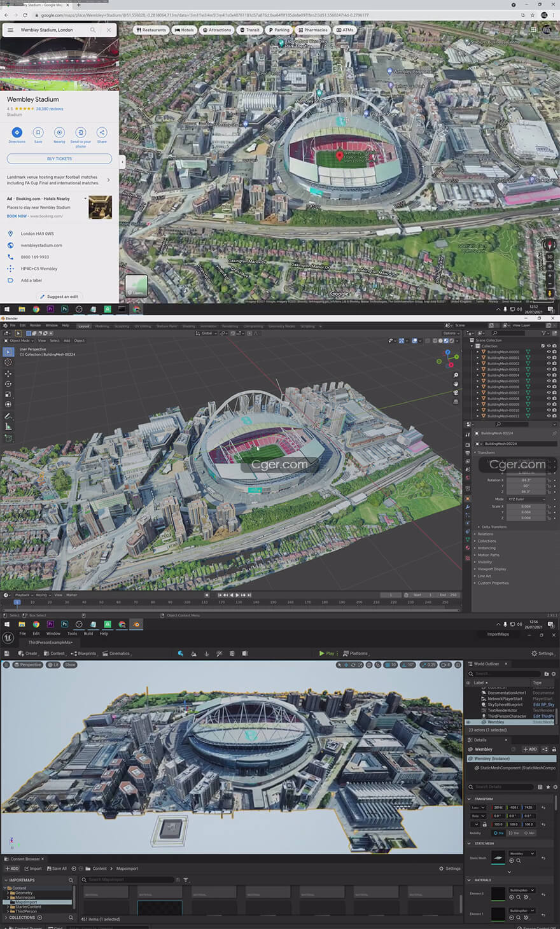This screenshot has height=929, width=560.
Task: Open the Global transform orientation dropdown
Action: (206, 333)
